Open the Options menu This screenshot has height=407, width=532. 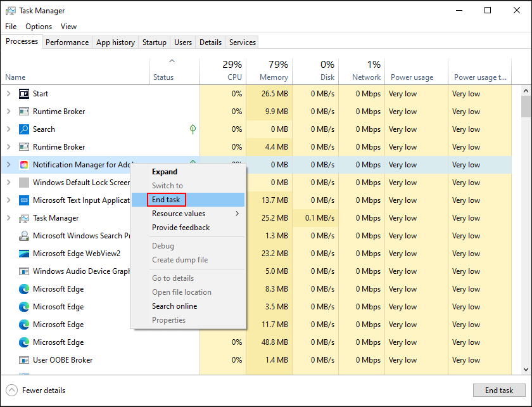click(x=39, y=27)
